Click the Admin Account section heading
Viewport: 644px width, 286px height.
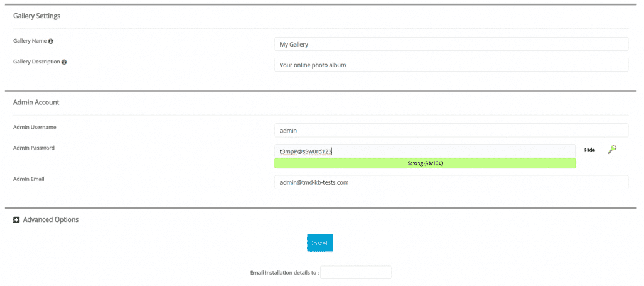(36, 102)
